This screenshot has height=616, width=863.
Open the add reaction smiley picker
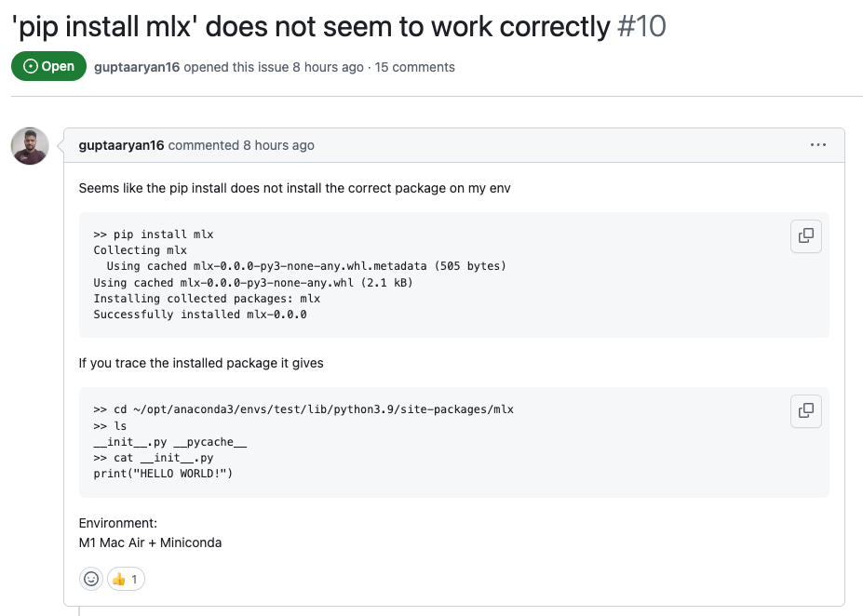[x=91, y=579]
